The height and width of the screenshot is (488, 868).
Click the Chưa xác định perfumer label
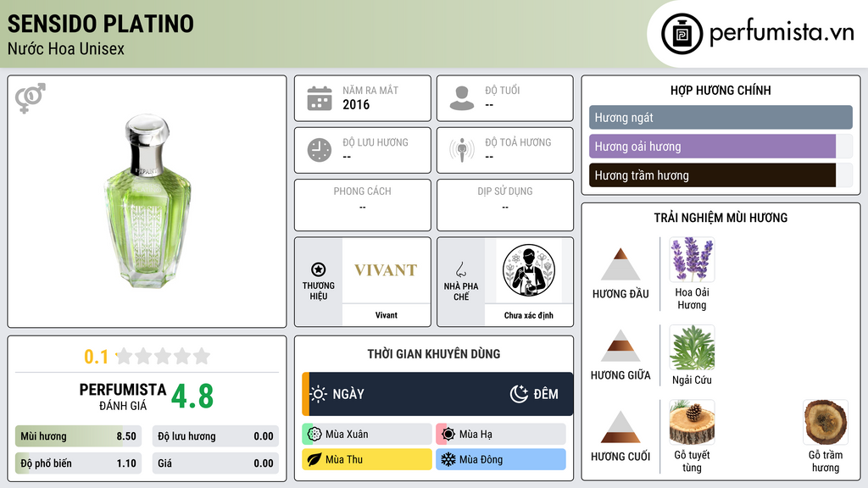coord(529,315)
